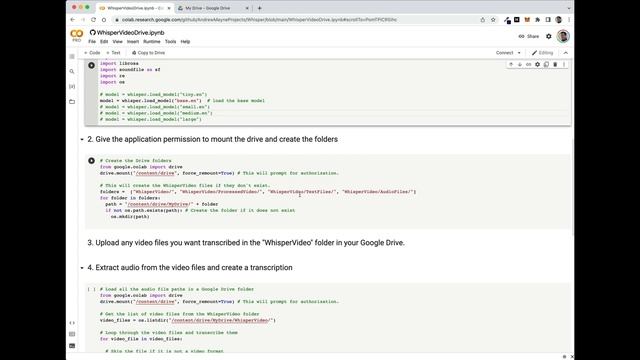Open the Insert menu
640x360 pixels.
(x=133, y=42)
